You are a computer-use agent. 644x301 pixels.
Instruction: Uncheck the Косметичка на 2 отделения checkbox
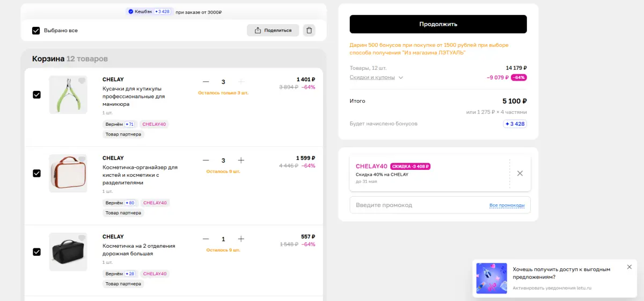[x=36, y=252]
